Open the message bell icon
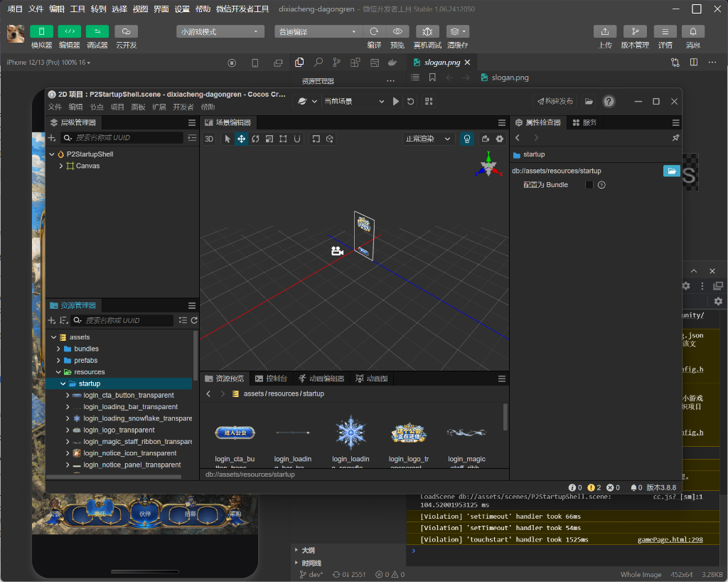This screenshot has width=728, height=582. [692, 31]
